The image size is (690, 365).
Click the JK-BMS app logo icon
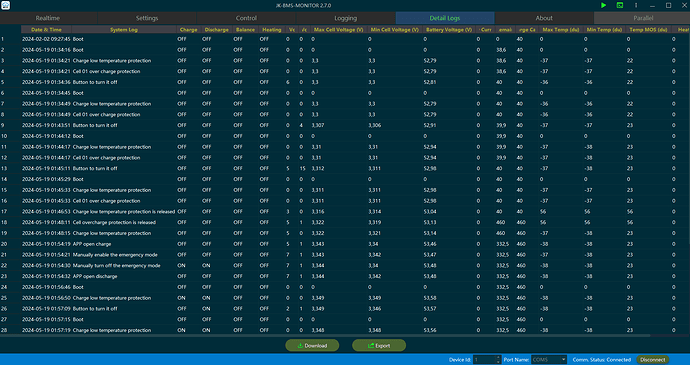pos(5,5)
